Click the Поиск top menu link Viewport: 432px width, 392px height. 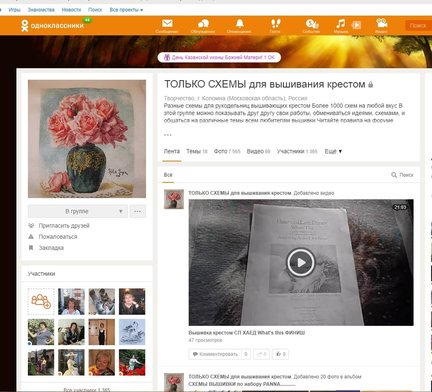[x=95, y=10]
